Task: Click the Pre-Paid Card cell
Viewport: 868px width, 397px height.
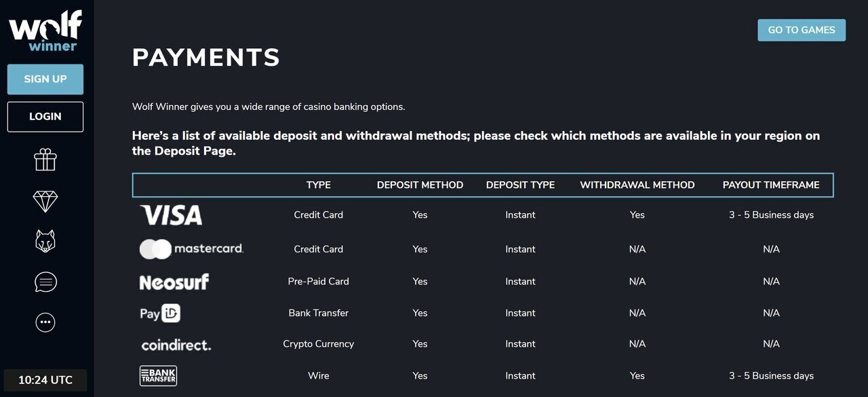Action: 319,281
